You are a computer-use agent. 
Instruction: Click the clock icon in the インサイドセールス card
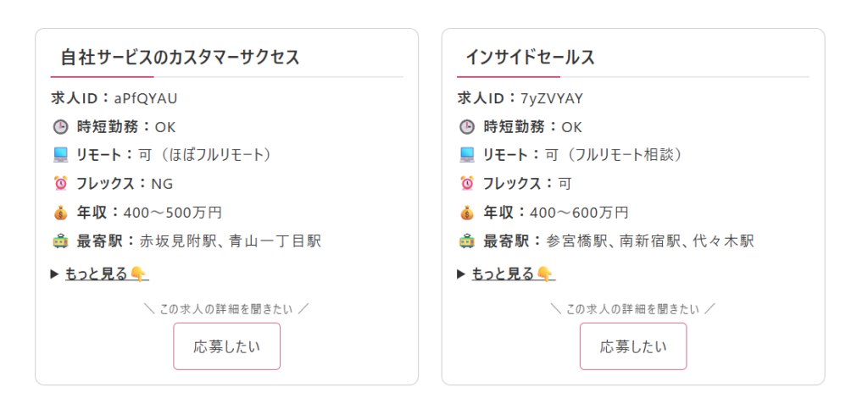pyautogui.click(x=466, y=127)
